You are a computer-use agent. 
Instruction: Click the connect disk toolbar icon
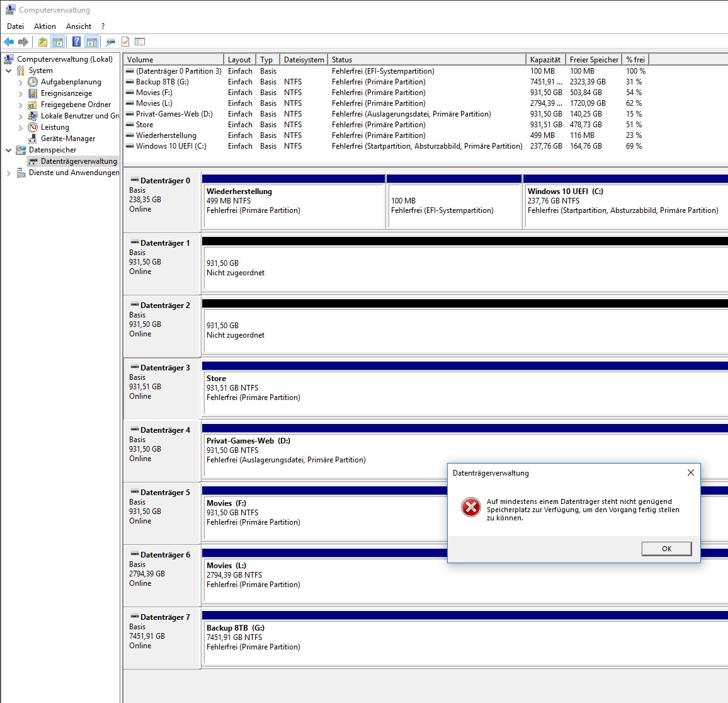110,42
